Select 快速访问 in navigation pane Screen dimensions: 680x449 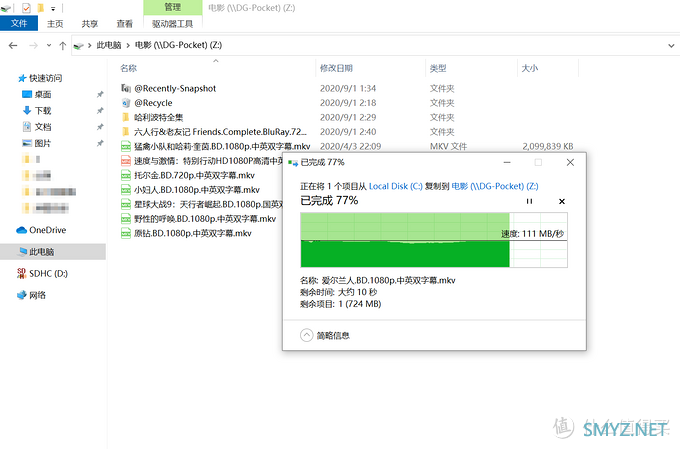tap(45, 78)
